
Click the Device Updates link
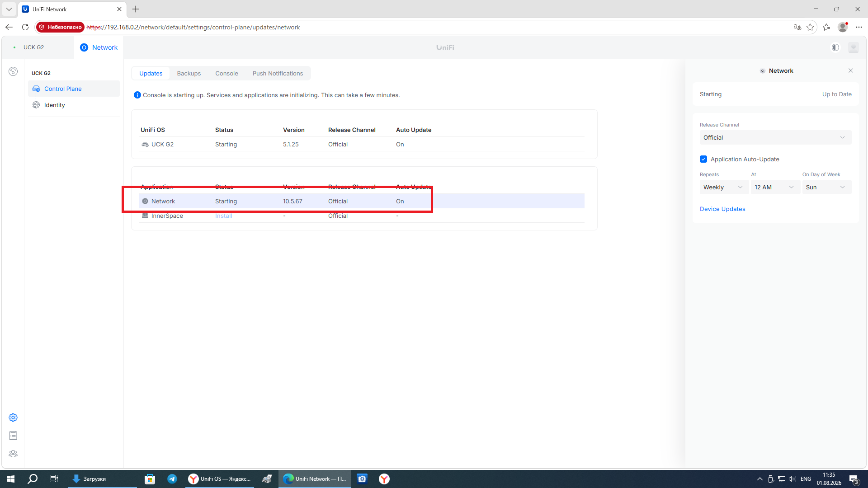click(x=722, y=209)
